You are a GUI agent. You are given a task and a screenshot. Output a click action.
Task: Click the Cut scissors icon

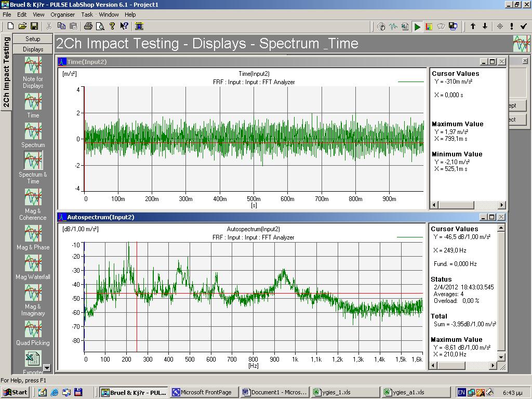pos(49,26)
